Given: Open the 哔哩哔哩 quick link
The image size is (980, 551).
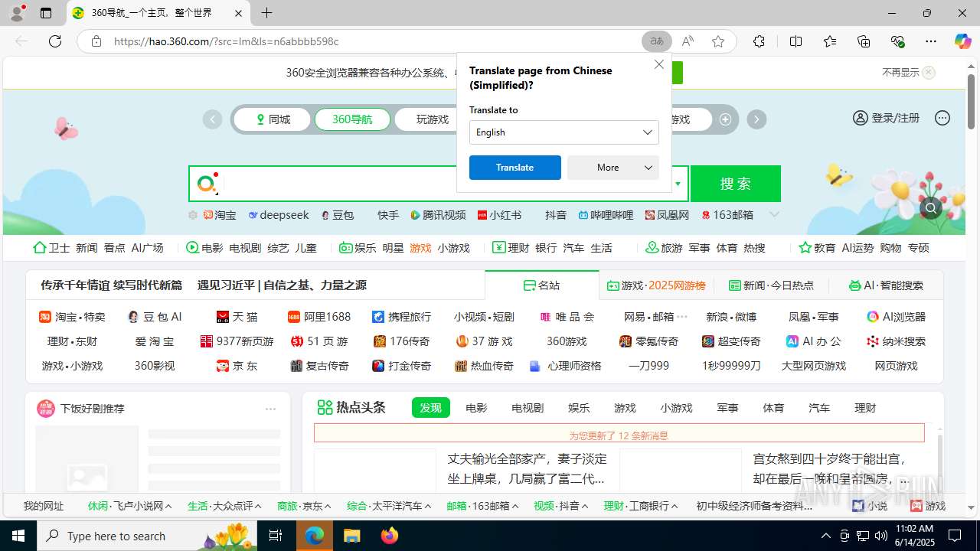Looking at the screenshot, I should point(606,215).
